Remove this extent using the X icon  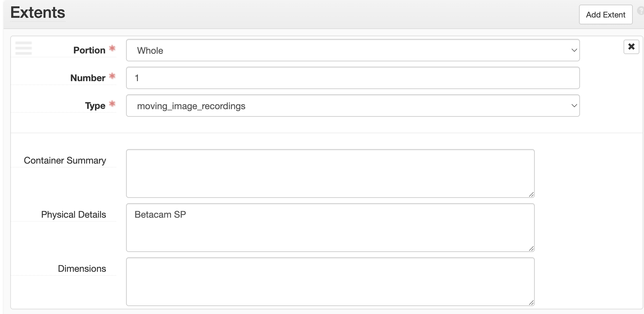tap(631, 47)
